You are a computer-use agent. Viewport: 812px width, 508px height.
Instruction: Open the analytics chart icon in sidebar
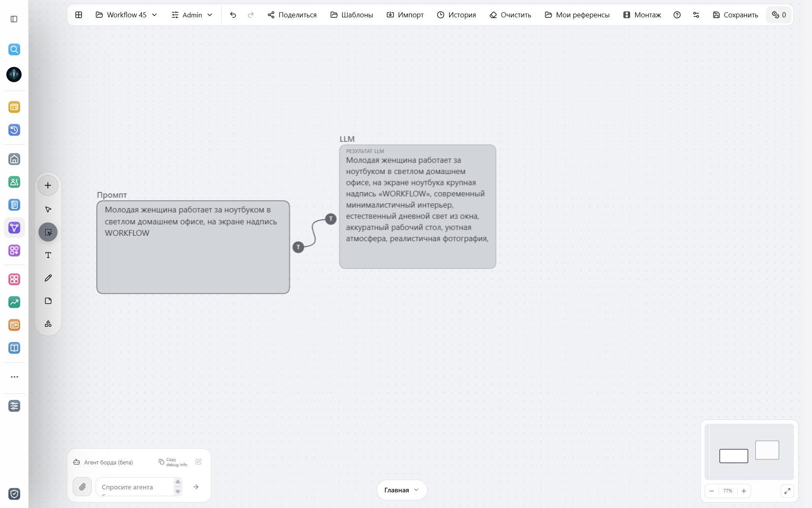coord(14,302)
